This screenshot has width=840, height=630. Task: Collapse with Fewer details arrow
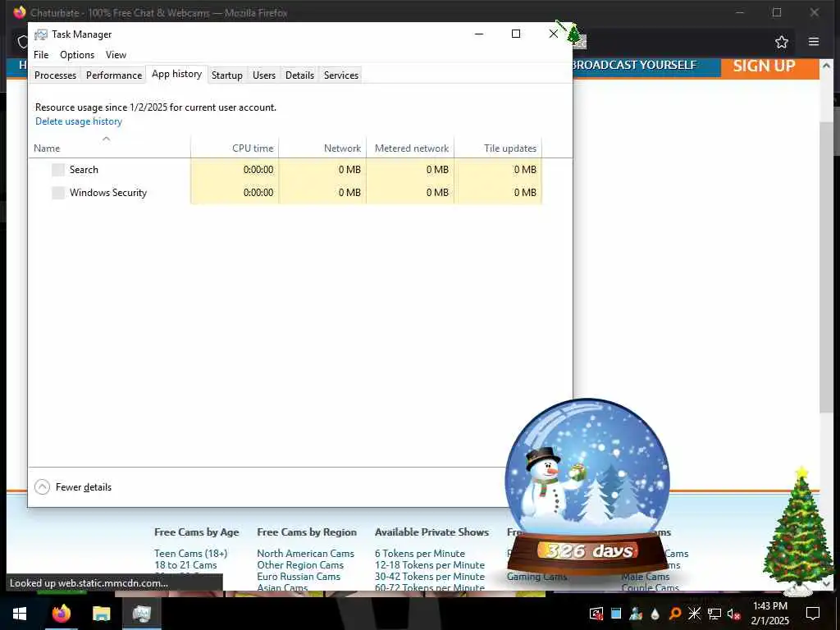(42, 487)
